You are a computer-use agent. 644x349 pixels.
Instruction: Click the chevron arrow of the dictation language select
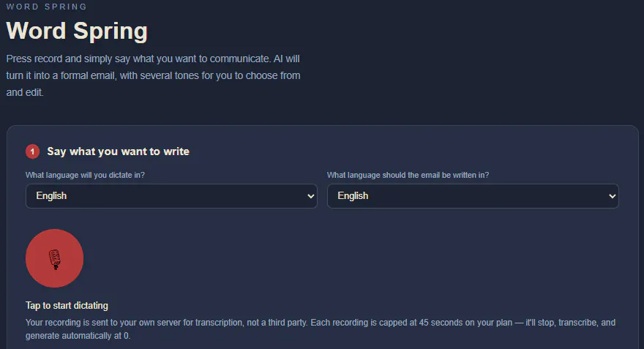click(x=311, y=196)
